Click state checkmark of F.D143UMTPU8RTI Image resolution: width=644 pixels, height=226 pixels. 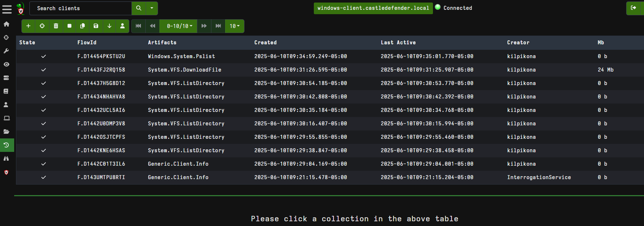tap(44, 177)
